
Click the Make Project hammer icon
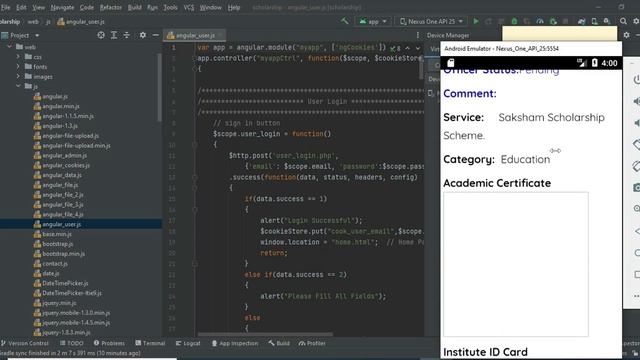click(345, 21)
